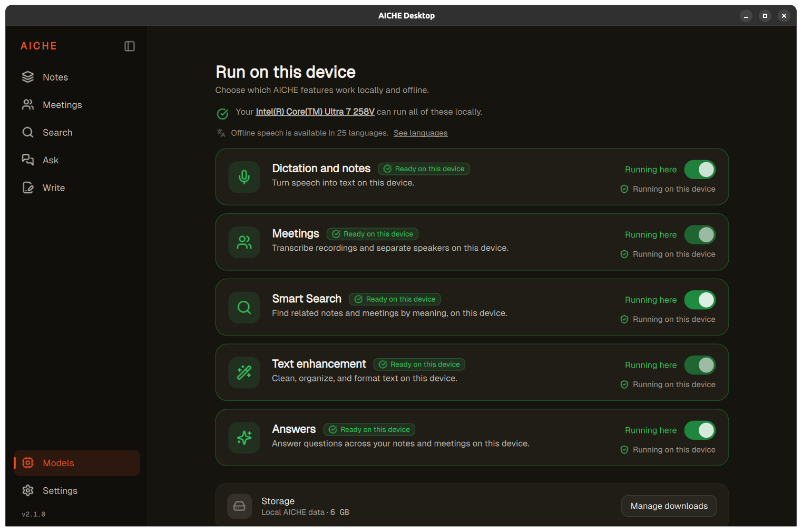Open Search from the sidebar

coord(77,132)
